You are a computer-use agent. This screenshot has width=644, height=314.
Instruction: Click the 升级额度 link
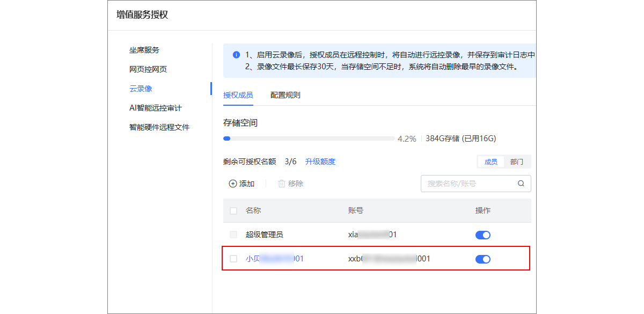[321, 162]
